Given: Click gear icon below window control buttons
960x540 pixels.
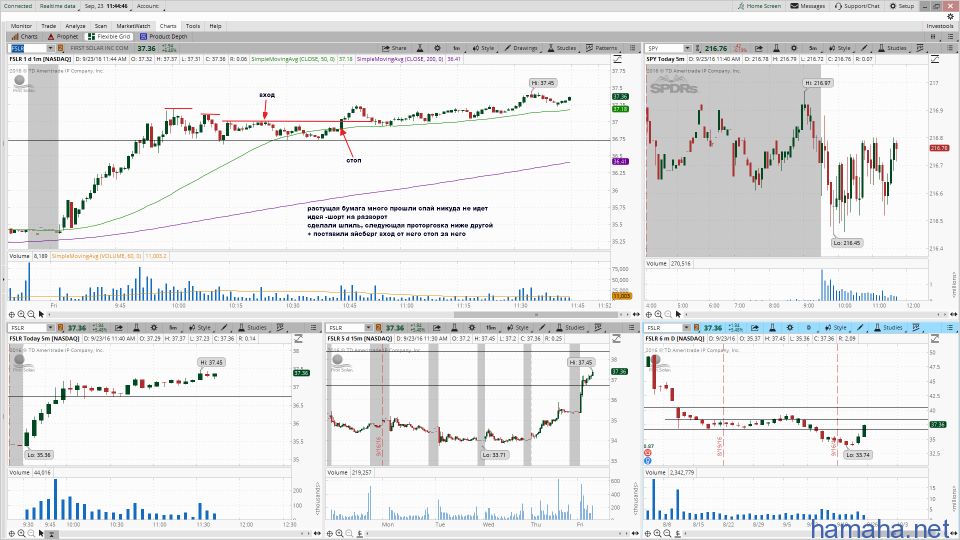Looking at the screenshot, I should pyautogui.click(x=950, y=17).
